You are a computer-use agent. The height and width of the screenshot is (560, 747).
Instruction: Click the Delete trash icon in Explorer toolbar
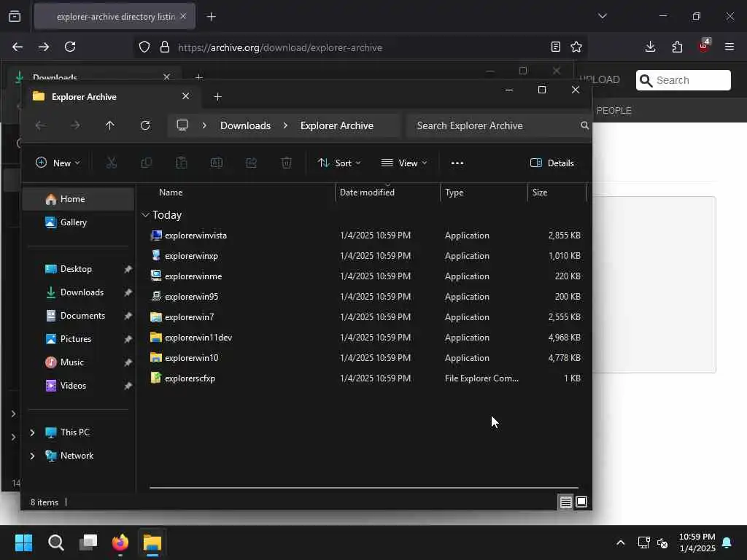pos(286,163)
